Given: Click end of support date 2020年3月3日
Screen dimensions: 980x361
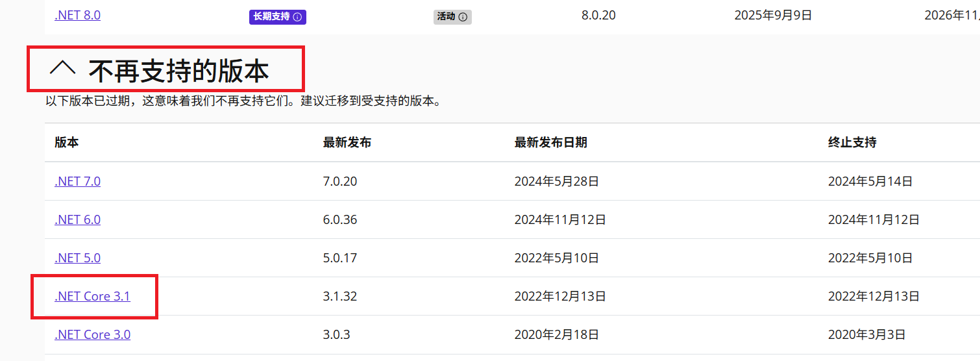Looking at the screenshot, I should click(x=867, y=335).
